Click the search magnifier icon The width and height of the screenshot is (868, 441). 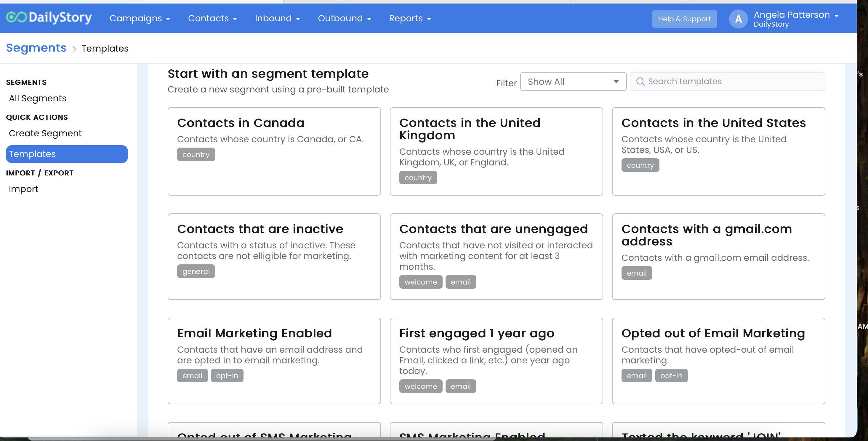click(x=640, y=82)
